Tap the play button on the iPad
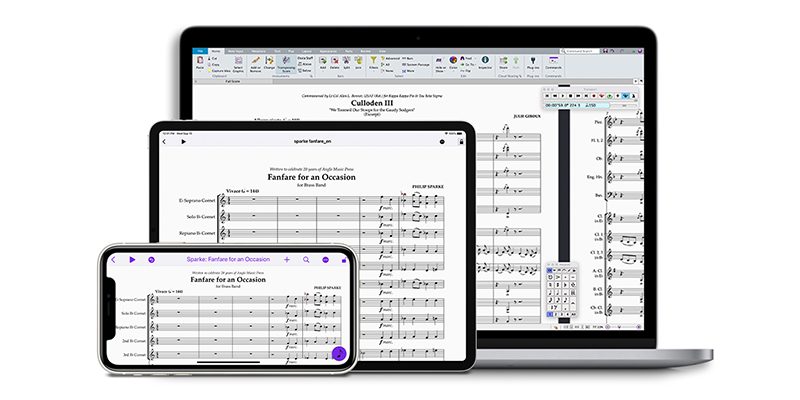Image resolution: width=800 pixels, height=400 pixels. pos(184,141)
